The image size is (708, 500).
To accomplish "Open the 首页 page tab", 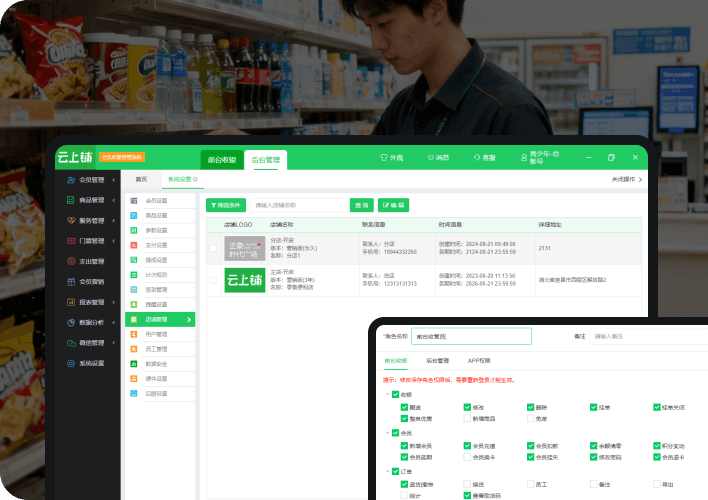I will (x=141, y=179).
